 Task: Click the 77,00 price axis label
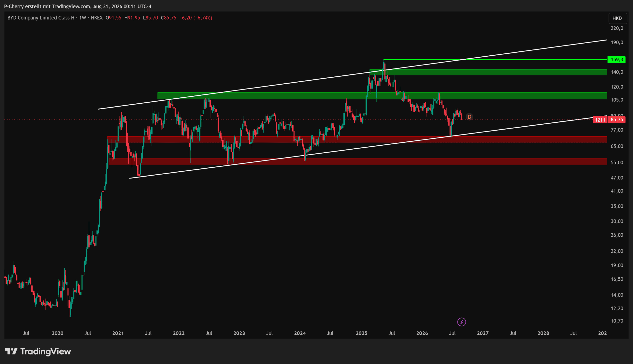click(x=617, y=130)
